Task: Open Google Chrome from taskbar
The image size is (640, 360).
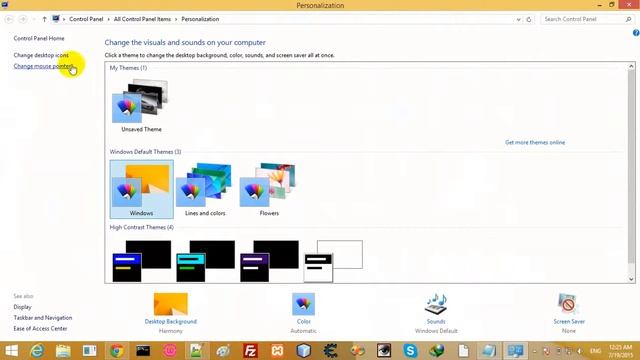Action: tap(116, 351)
